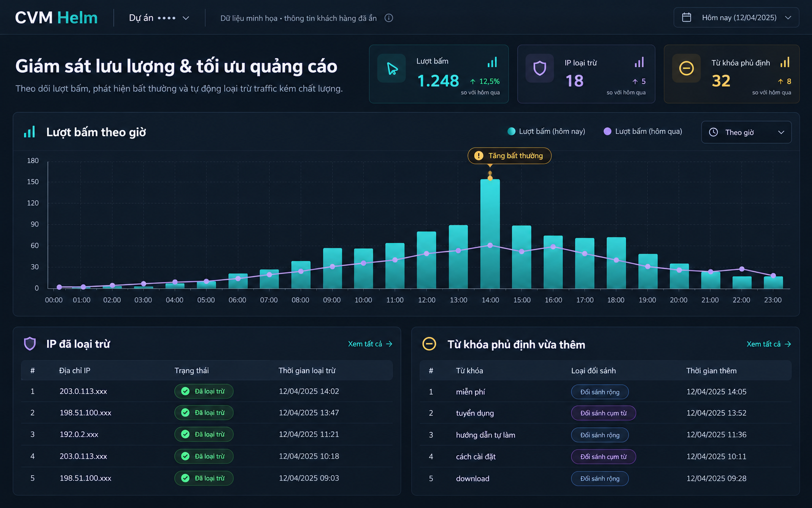Open Xem tất cả for excluded IPs

[370, 344]
